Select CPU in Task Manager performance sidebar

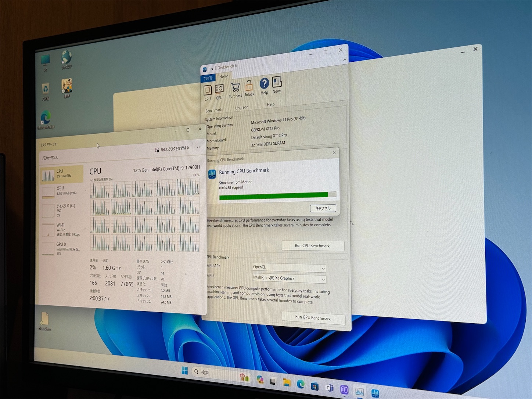[x=62, y=175]
